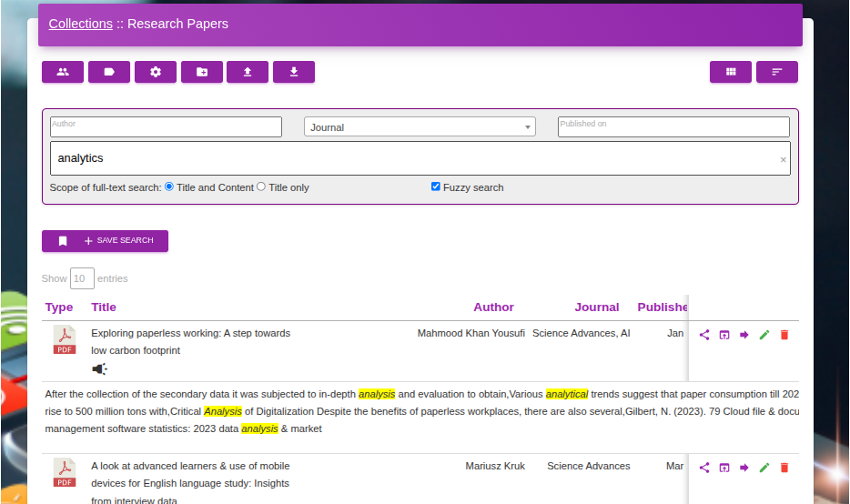Open title A look at advanced learners

190,483
